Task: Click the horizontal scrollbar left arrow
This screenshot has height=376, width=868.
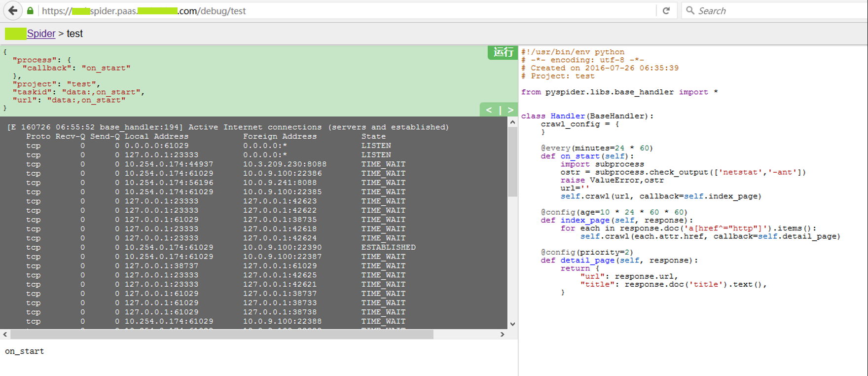Action: (5, 334)
